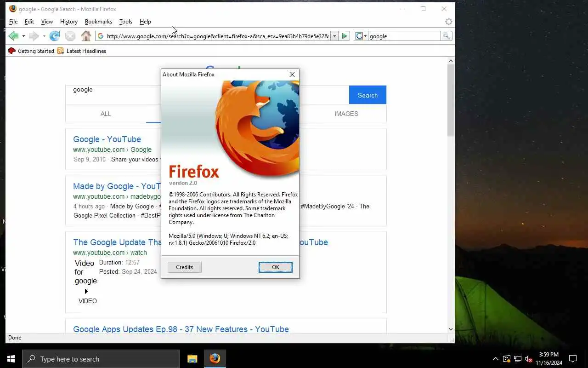Click the Firefox taskbar icon
588x368 pixels.
click(x=215, y=359)
